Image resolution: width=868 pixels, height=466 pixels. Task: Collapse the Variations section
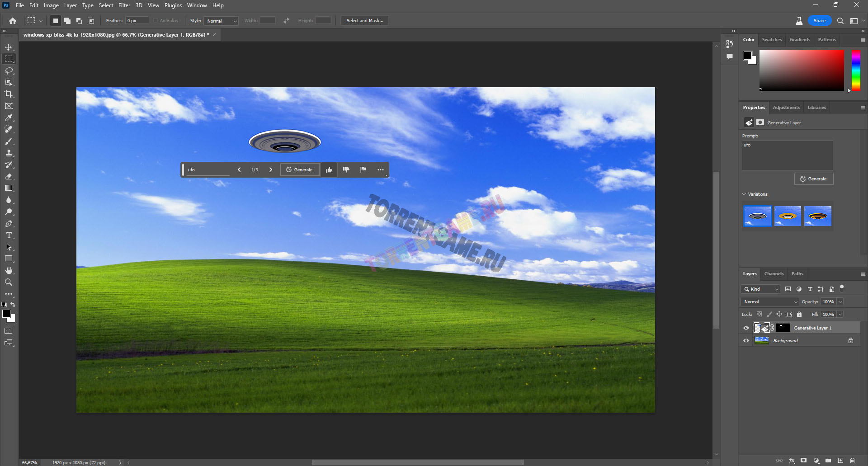pos(744,194)
